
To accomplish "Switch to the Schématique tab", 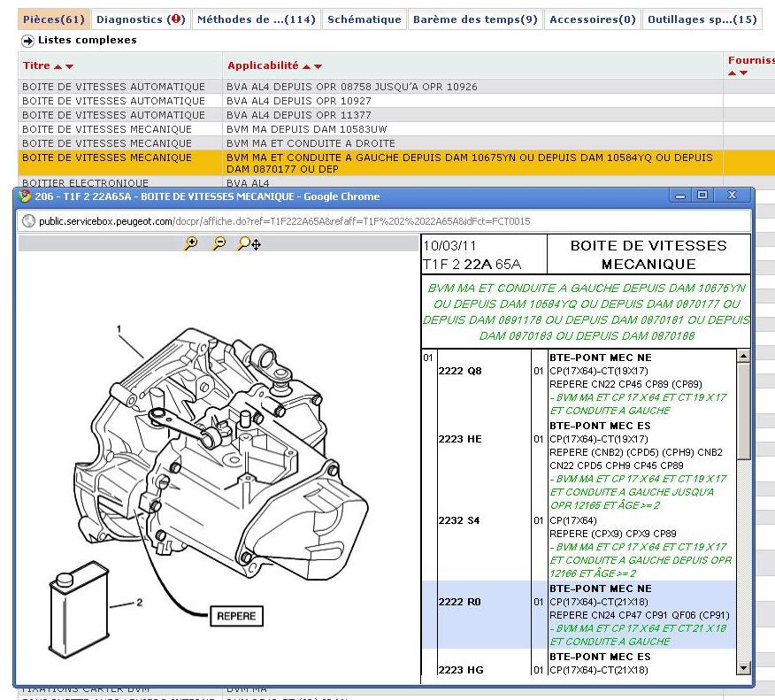I will [x=364, y=19].
